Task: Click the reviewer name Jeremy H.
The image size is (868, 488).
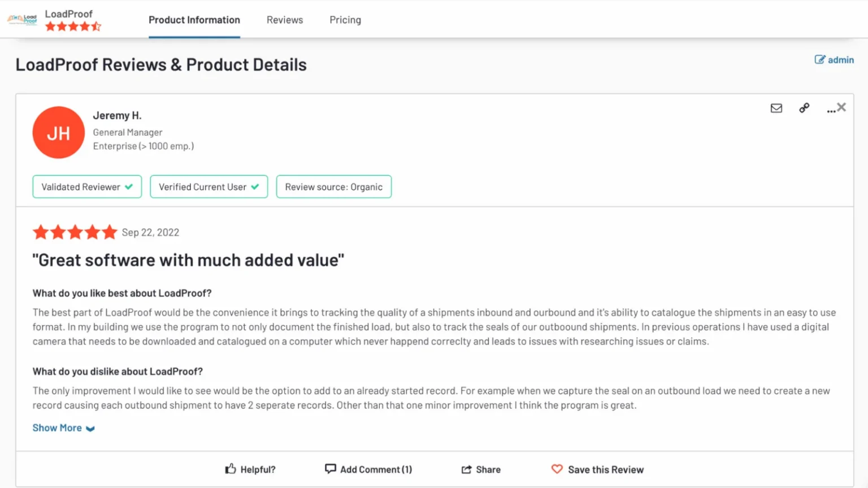Action: pos(118,115)
